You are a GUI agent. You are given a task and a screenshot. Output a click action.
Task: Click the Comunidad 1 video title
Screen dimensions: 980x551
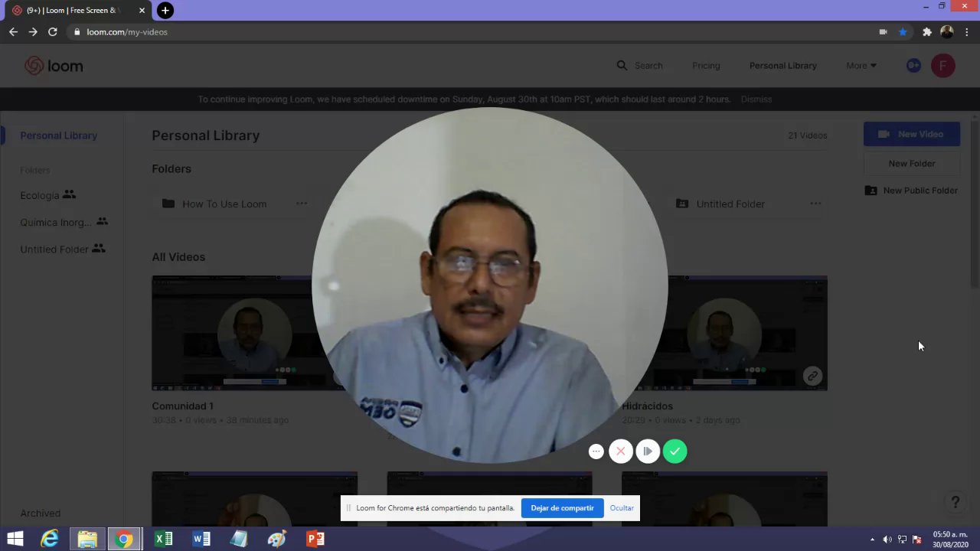tap(182, 406)
